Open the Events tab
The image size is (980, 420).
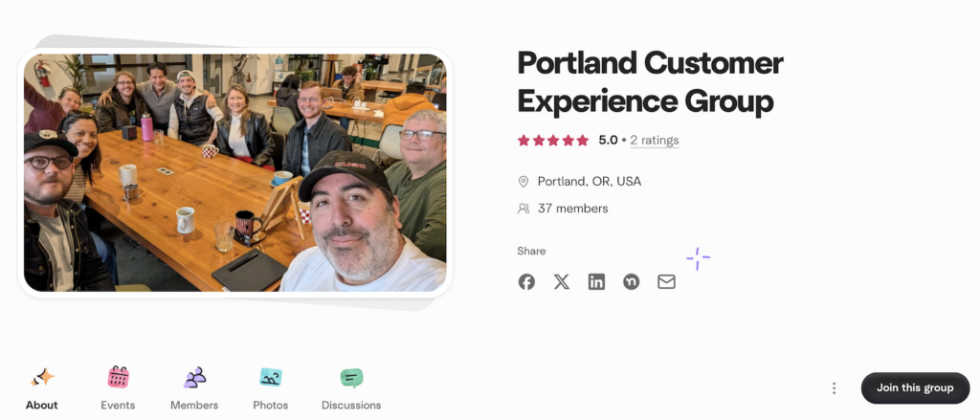tap(118, 388)
